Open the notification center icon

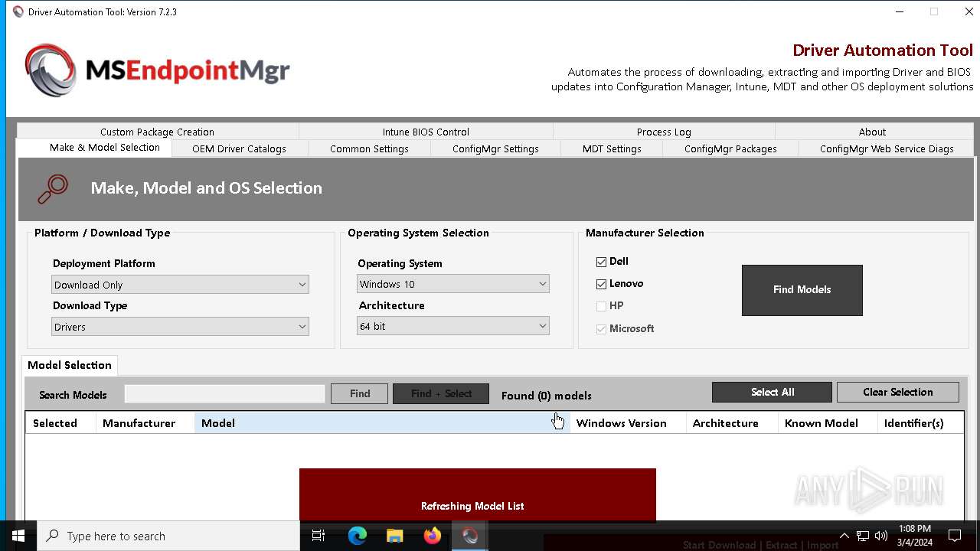pos(955,536)
